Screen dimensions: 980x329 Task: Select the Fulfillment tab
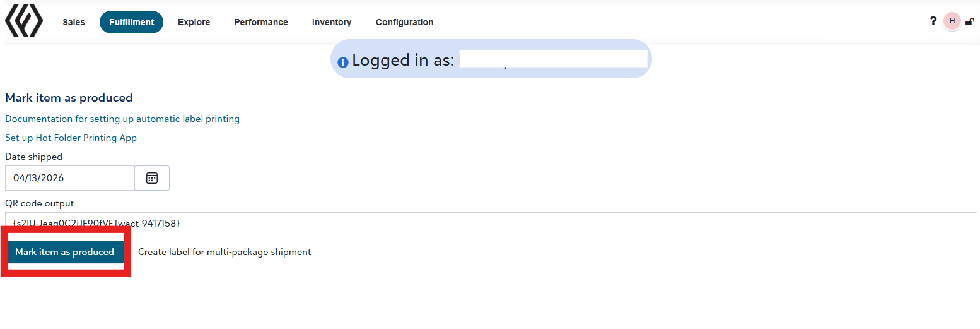pyautogui.click(x=131, y=22)
